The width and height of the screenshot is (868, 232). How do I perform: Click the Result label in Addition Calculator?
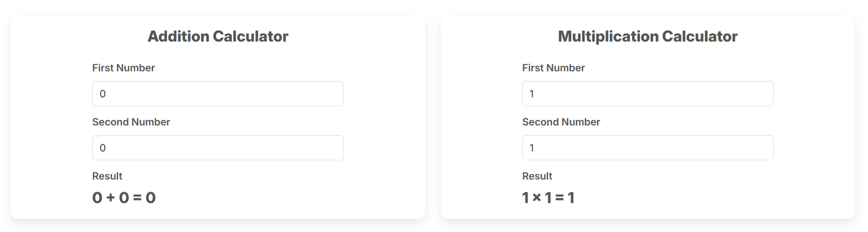point(107,176)
